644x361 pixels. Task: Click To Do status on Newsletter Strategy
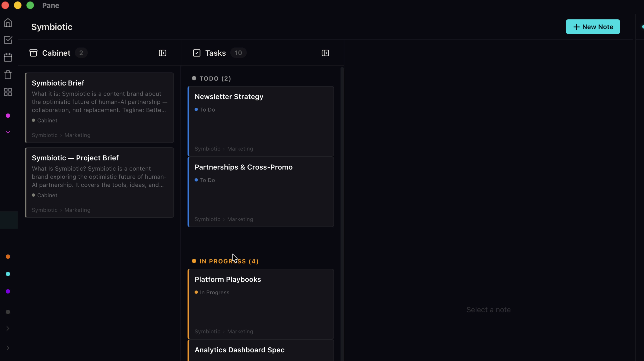tap(205, 110)
